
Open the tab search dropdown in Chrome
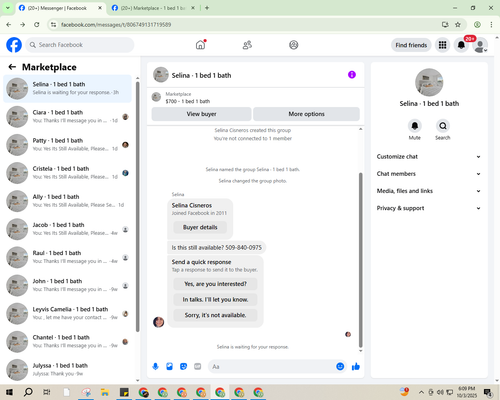(x=8, y=8)
